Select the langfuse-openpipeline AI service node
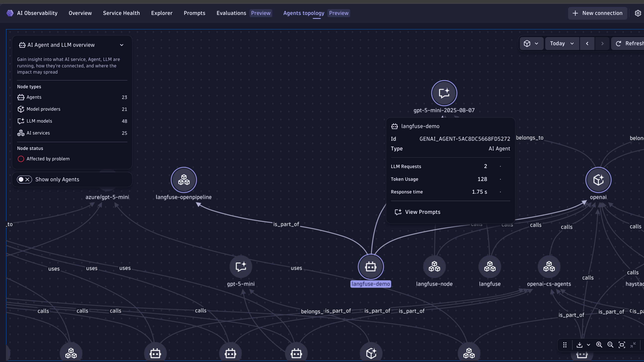The image size is (644, 362). pyautogui.click(x=184, y=180)
